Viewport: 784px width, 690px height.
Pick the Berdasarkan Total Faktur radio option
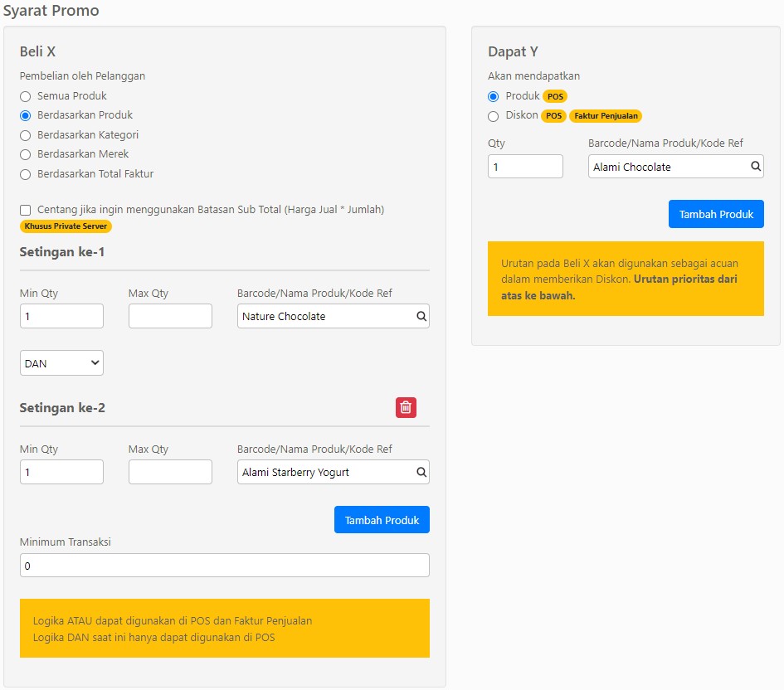(x=26, y=174)
